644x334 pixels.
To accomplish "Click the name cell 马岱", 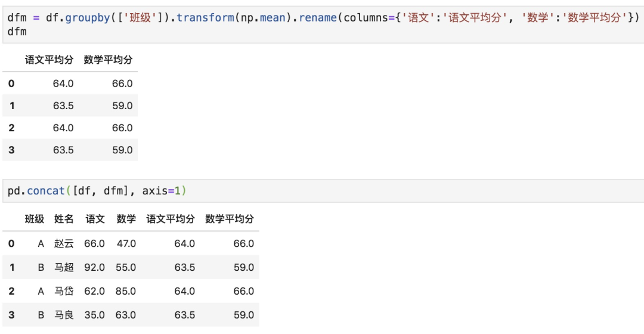I will pyautogui.click(x=64, y=291).
